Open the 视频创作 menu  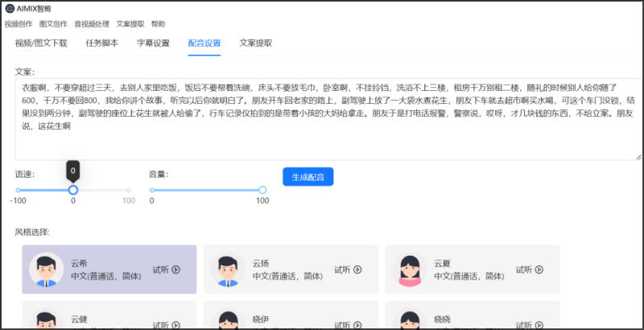[x=19, y=24]
